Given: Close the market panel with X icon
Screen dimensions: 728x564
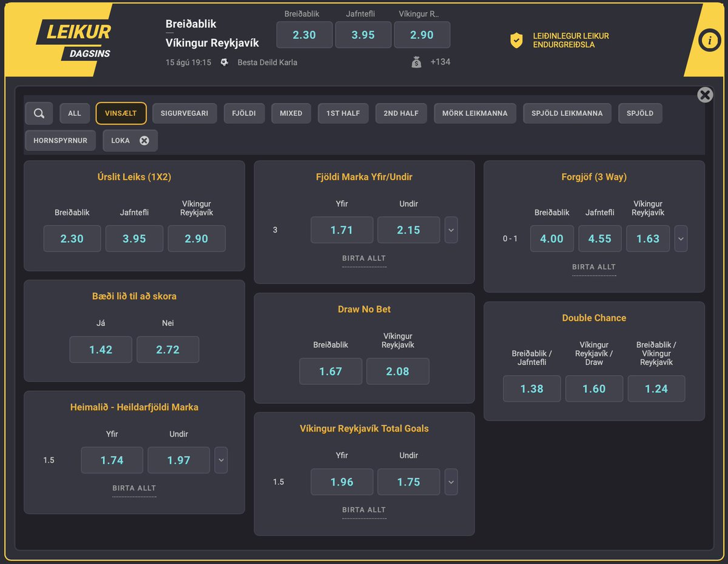Looking at the screenshot, I should coord(705,95).
